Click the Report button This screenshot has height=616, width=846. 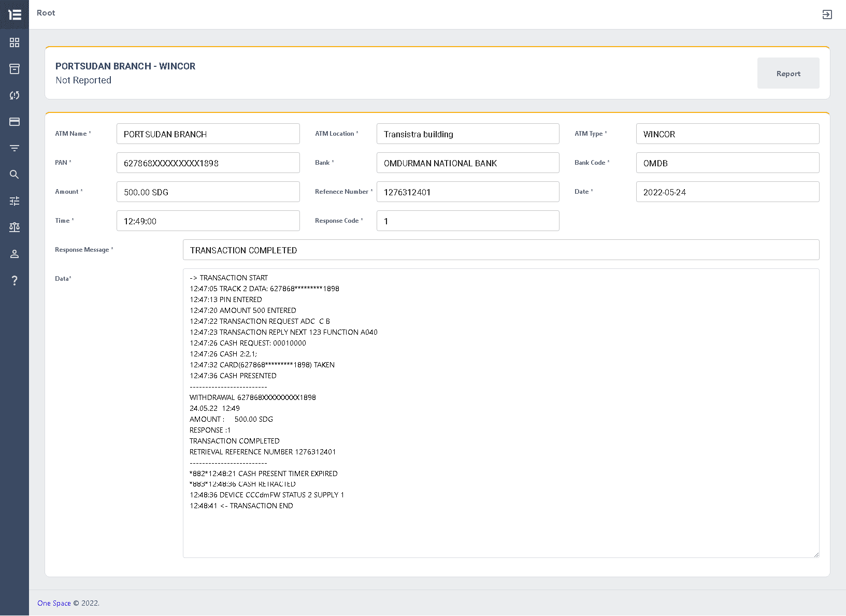(788, 73)
